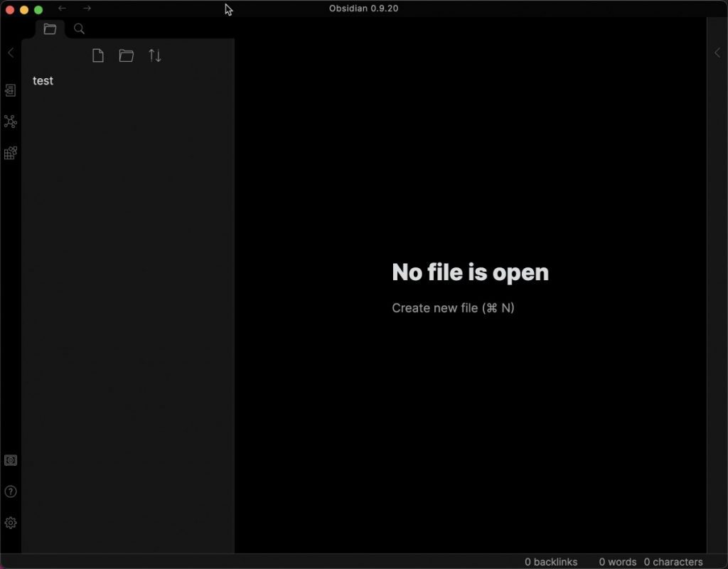The width and height of the screenshot is (728, 569).
Task: Open another vault with the vault icon
Action: pos(10,460)
